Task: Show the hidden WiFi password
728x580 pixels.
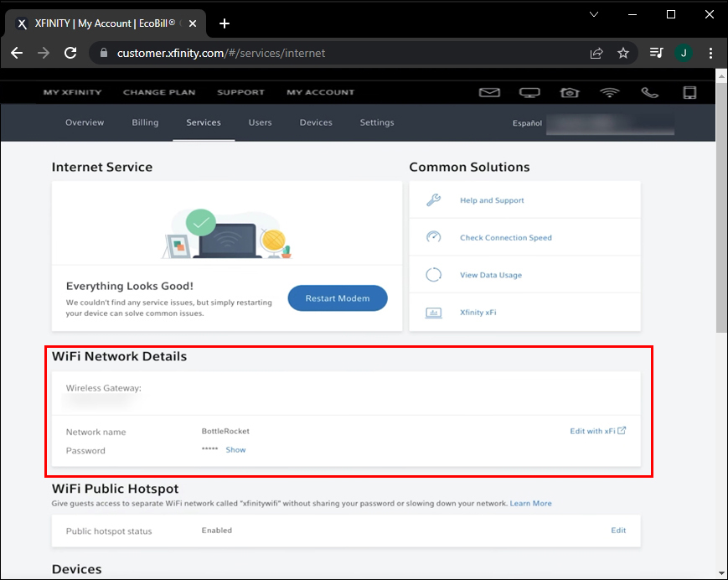Action: point(235,450)
